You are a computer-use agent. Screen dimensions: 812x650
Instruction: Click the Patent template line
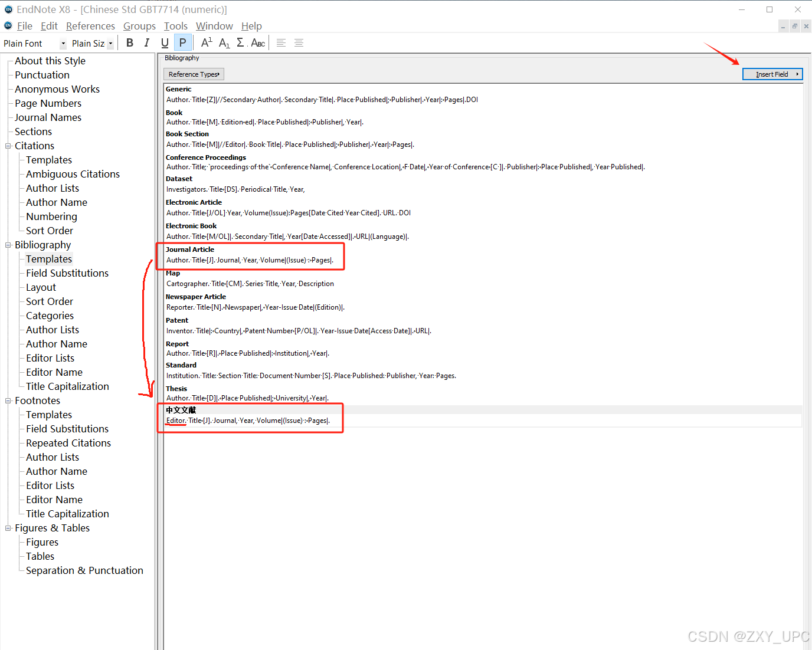(299, 331)
